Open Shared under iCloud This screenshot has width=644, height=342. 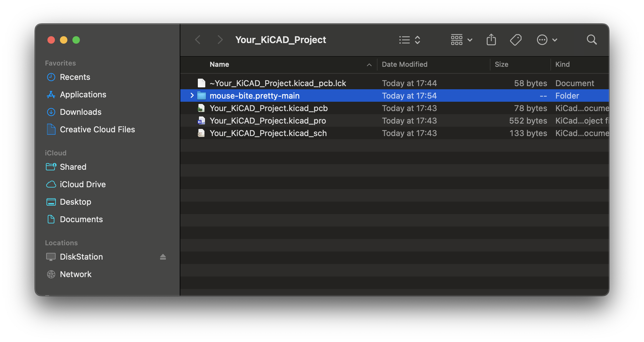click(73, 167)
